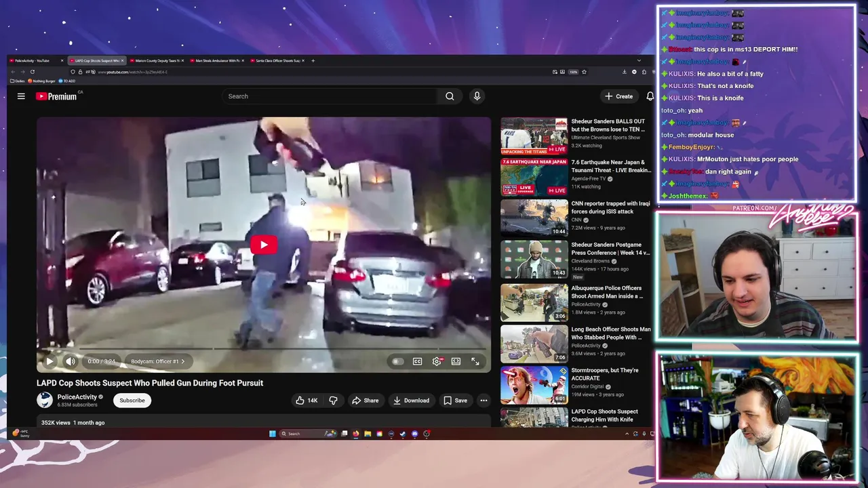The width and height of the screenshot is (868, 488).
Task: Open the Nothing Burger bookmark
Action: [41, 81]
